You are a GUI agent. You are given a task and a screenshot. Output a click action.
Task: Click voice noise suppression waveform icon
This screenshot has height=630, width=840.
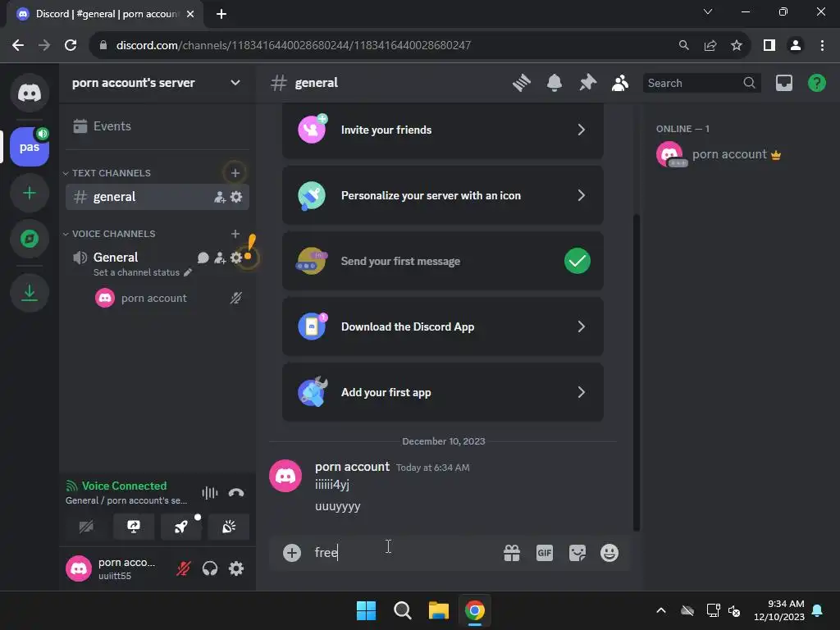(209, 493)
